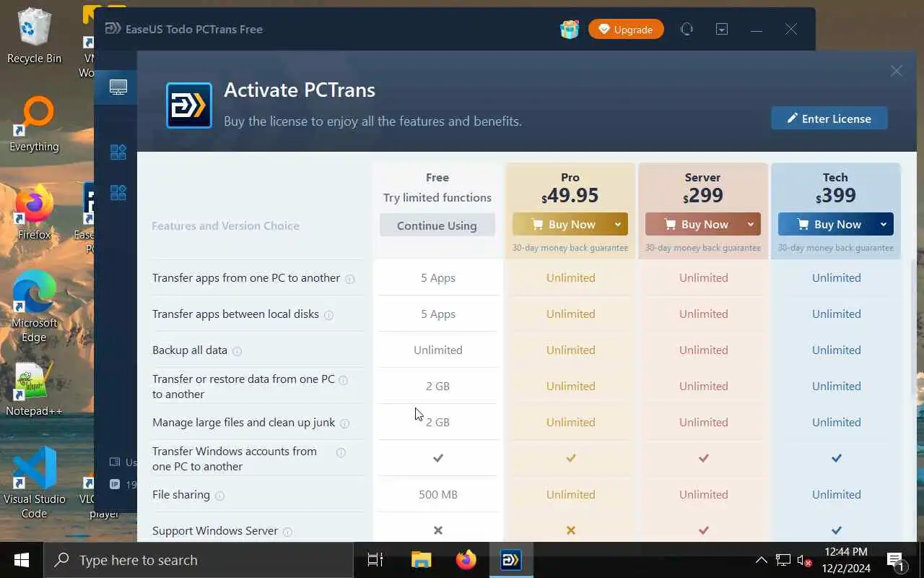924x578 pixels.
Task: Select the PC monitor icon in the sidebar
Action: point(118,87)
